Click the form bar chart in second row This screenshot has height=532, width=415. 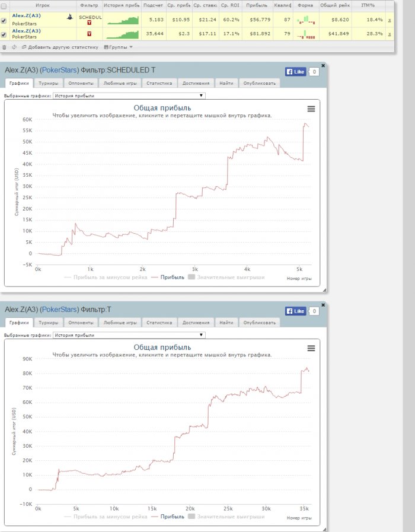(x=306, y=34)
